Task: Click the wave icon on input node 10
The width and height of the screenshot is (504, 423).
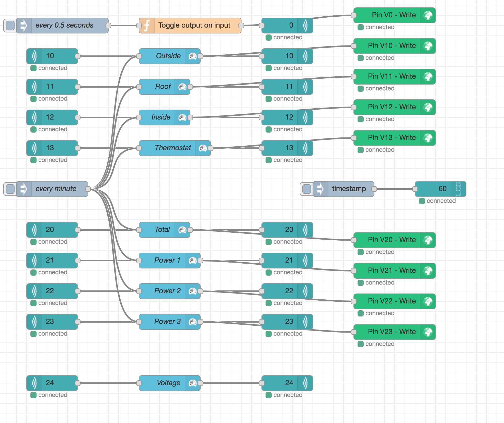Action: coord(34,56)
